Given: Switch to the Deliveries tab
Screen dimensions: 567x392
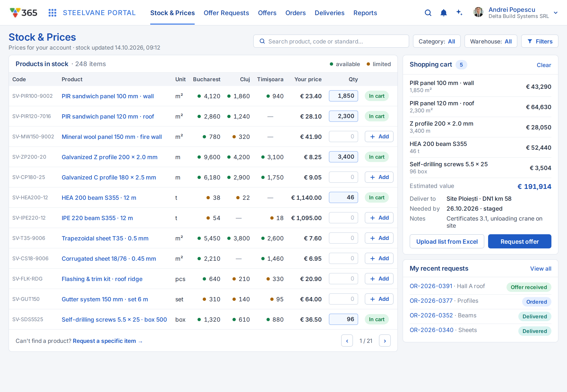Looking at the screenshot, I should click(x=329, y=13).
